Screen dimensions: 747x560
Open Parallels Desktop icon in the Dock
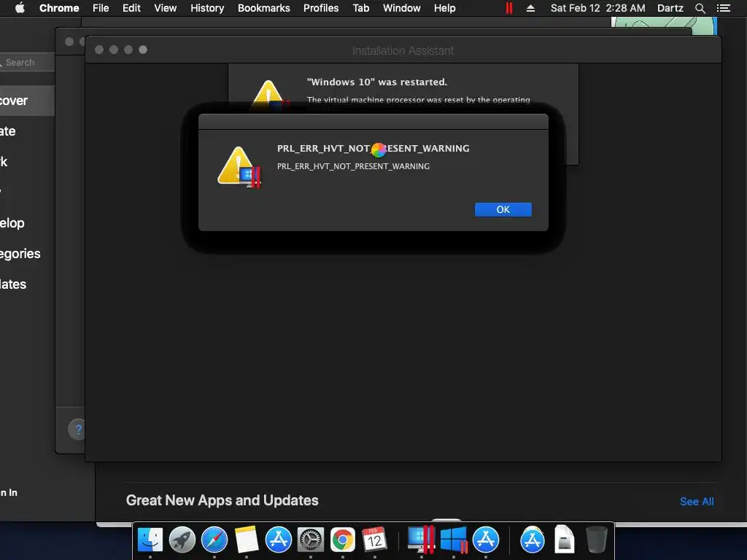click(x=421, y=540)
